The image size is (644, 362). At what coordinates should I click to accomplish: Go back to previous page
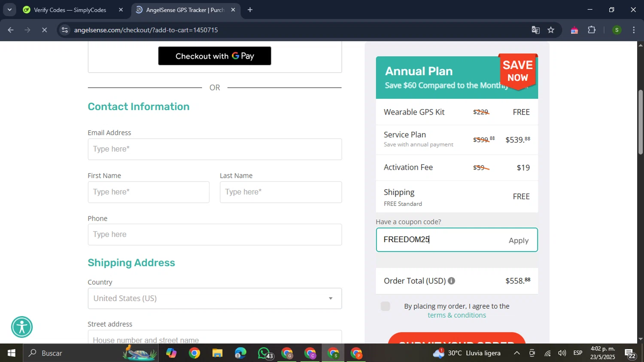click(11, 30)
